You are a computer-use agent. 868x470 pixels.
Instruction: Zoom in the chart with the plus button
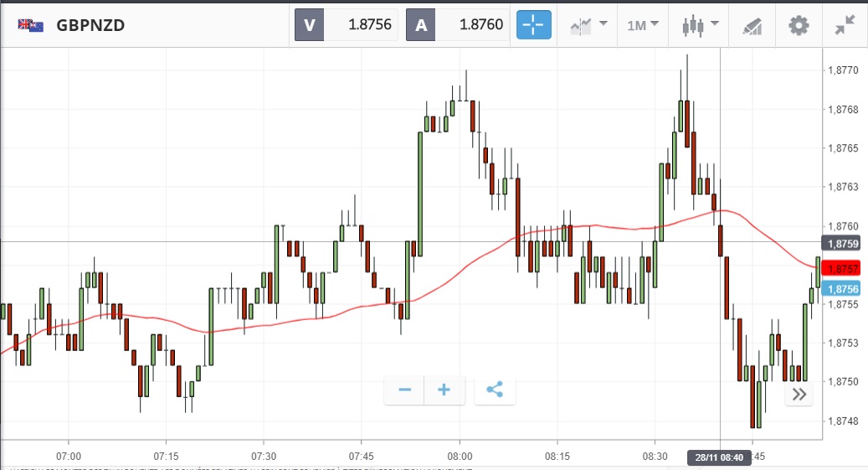444,390
